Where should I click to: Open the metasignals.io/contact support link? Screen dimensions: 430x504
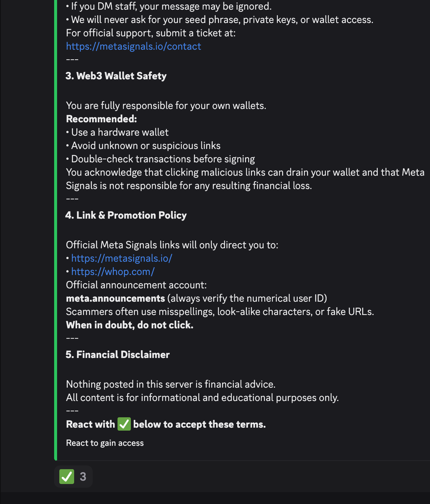133,46
